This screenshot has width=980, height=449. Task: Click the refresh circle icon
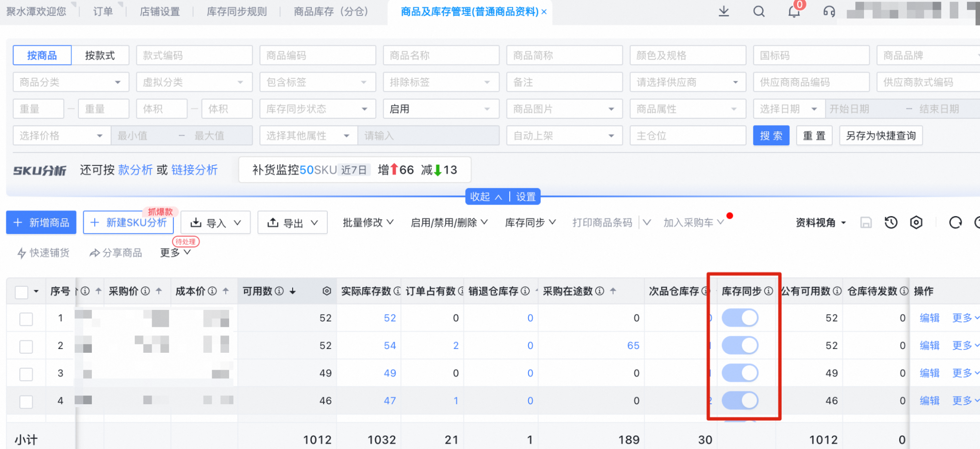(x=955, y=222)
